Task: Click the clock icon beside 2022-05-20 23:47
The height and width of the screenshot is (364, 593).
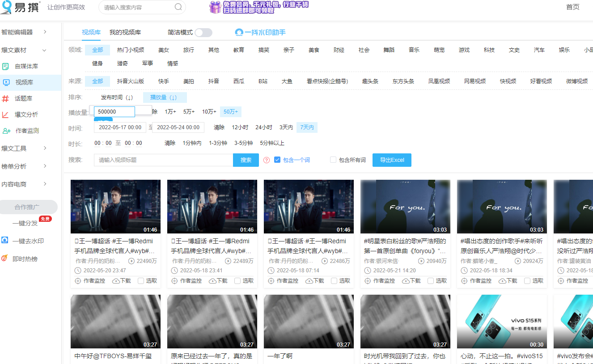Action: click(x=78, y=271)
